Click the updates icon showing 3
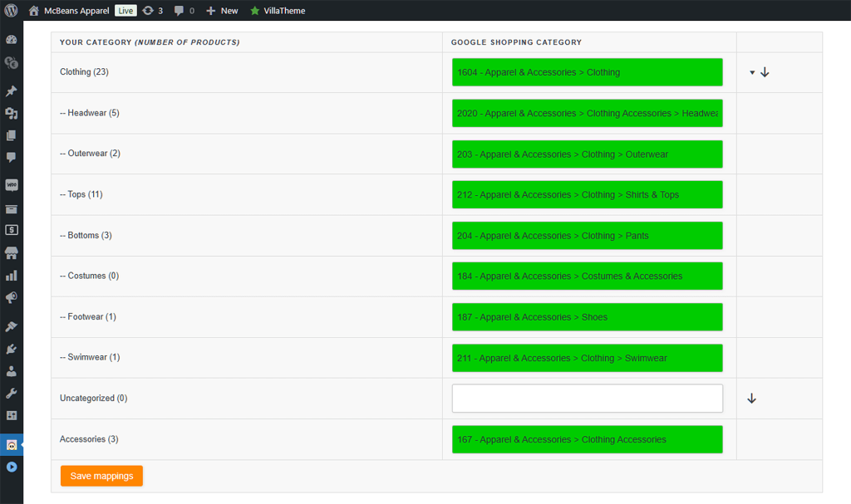851x504 pixels. click(x=152, y=11)
